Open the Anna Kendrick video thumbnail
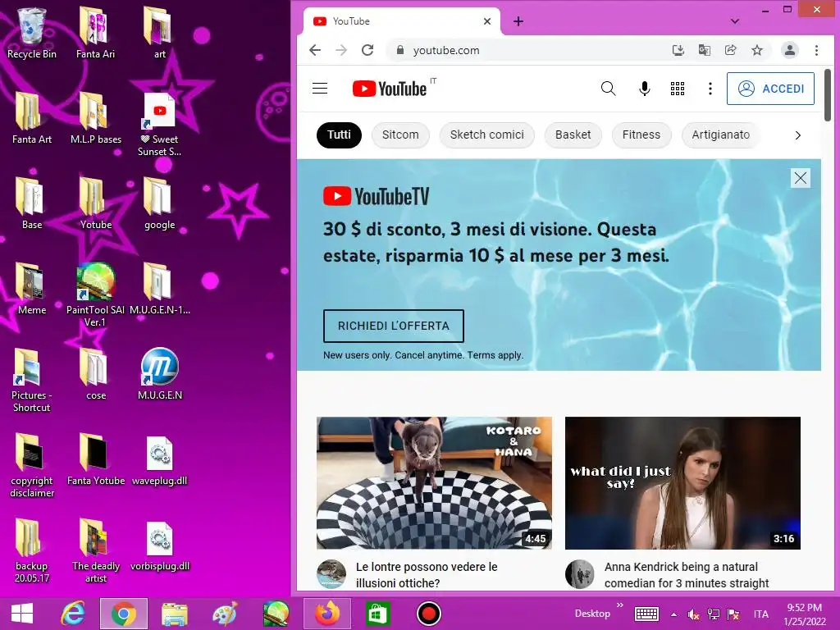The width and height of the screenshot is (840, 630). coord(682,483)
